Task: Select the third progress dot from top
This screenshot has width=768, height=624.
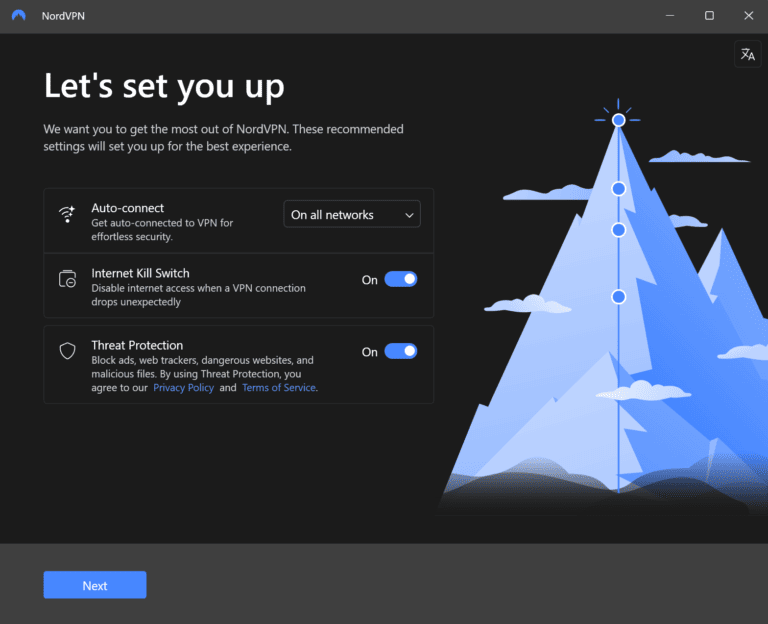Action: coord(618,230)
